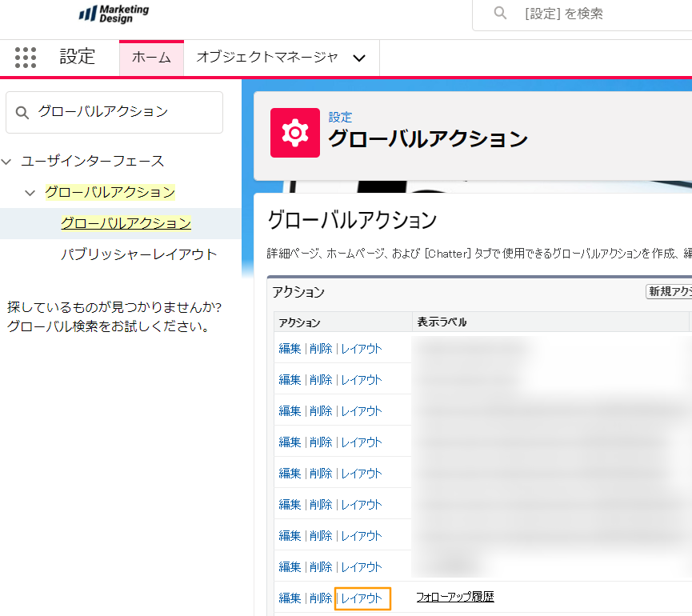Viewport: 692px width, 616px height.
Task: Click the 設定 breadcrumb link in header
Action: tap(340, 117)
